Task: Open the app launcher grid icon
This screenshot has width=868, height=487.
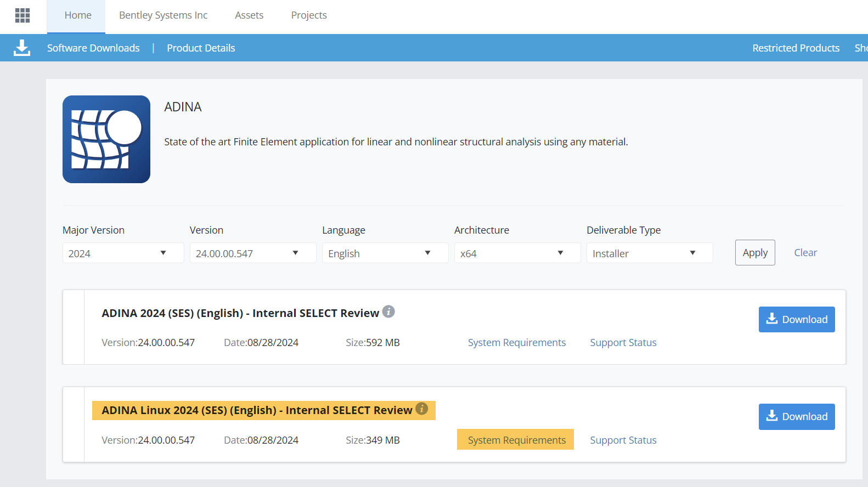Action: tap(22, 15)
